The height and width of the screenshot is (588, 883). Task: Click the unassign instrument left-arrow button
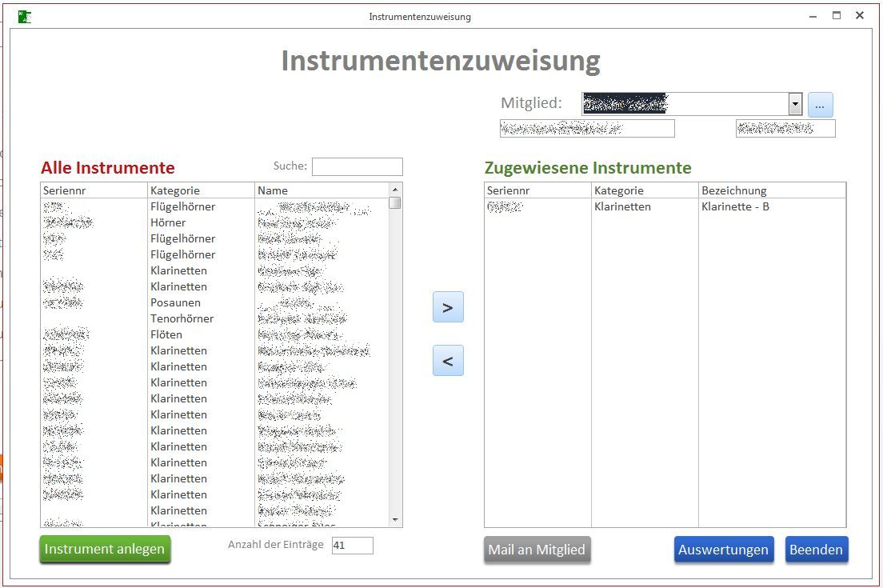(x=448, y=361)
